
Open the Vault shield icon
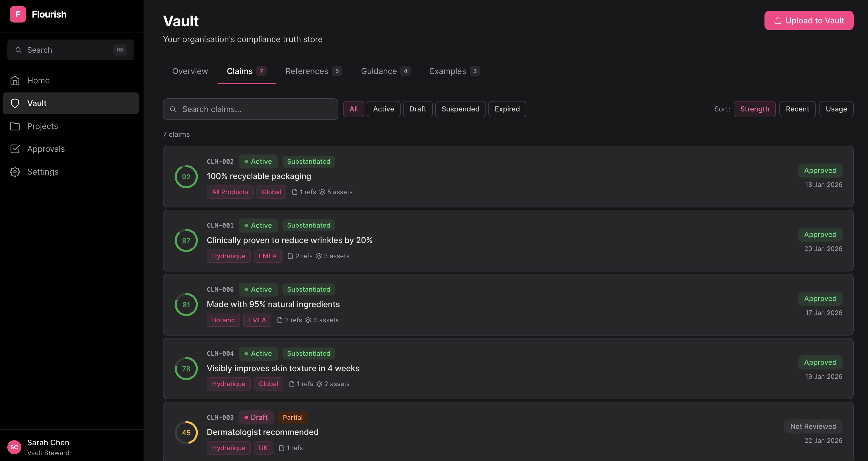[15, 103]
